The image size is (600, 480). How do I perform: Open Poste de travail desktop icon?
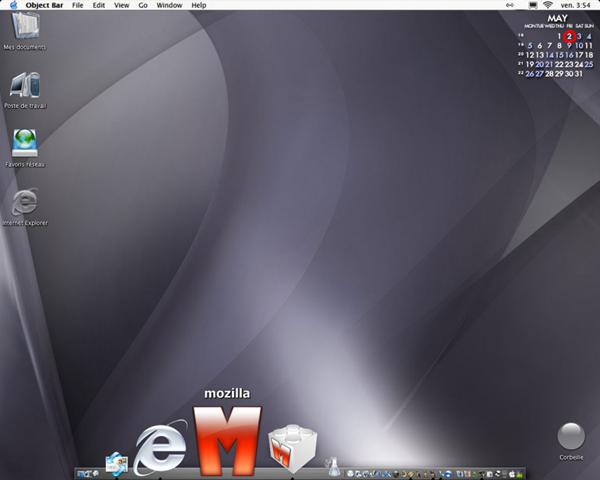click(x=24, y=87)
